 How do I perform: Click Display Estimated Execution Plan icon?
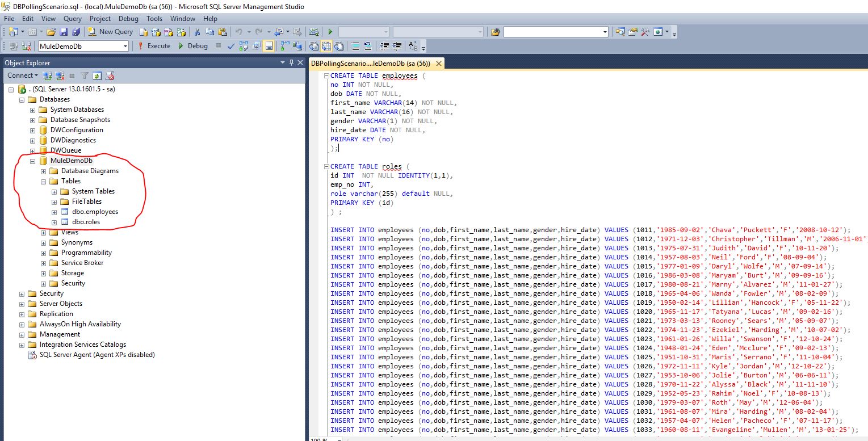244,46
